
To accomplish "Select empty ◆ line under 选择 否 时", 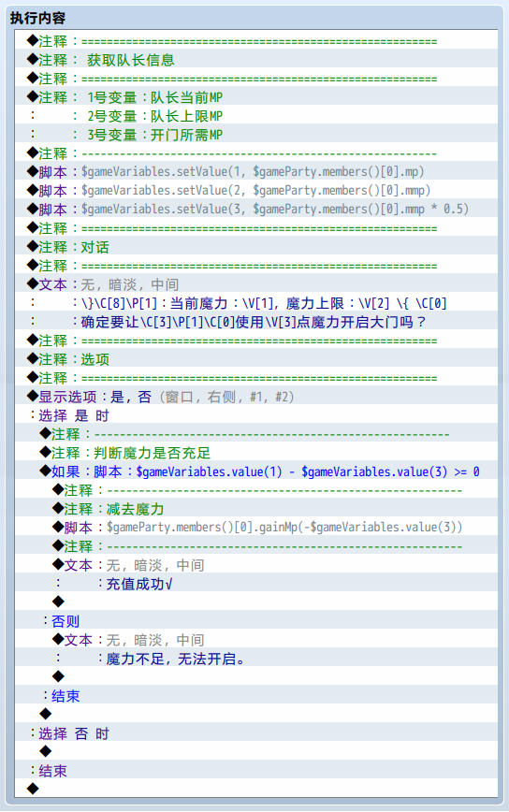I will [x=256, y=752].
